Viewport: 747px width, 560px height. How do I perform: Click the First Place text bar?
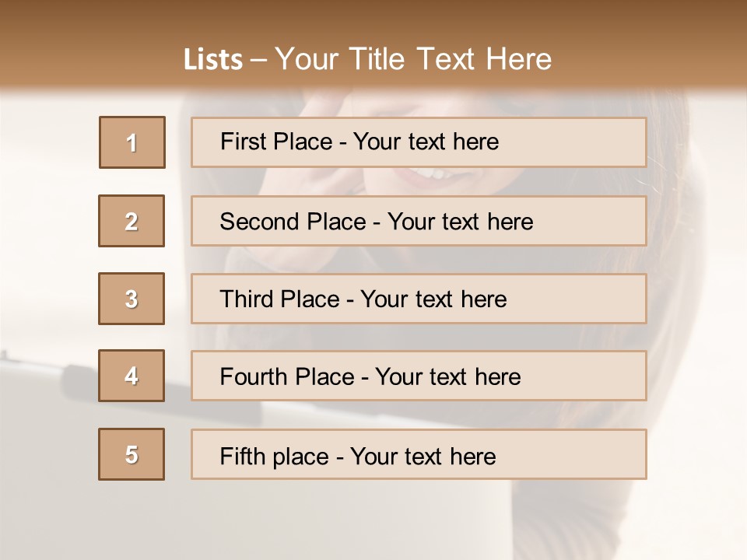click(x=419, y=142)
